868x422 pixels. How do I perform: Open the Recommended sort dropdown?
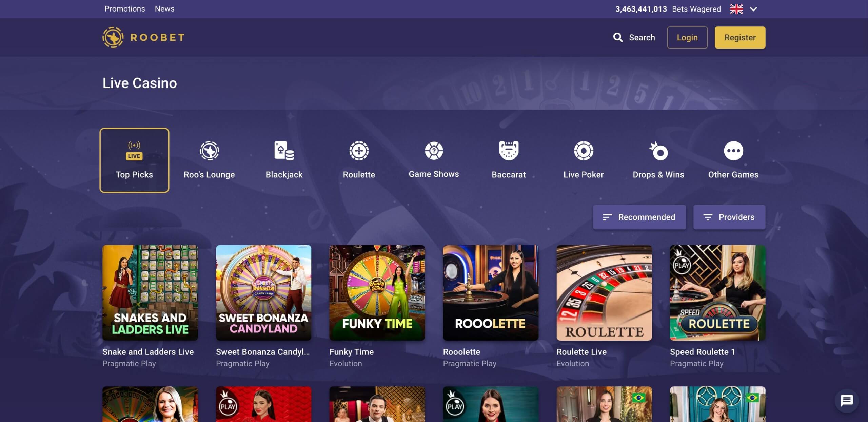click(x=639, y=217)
